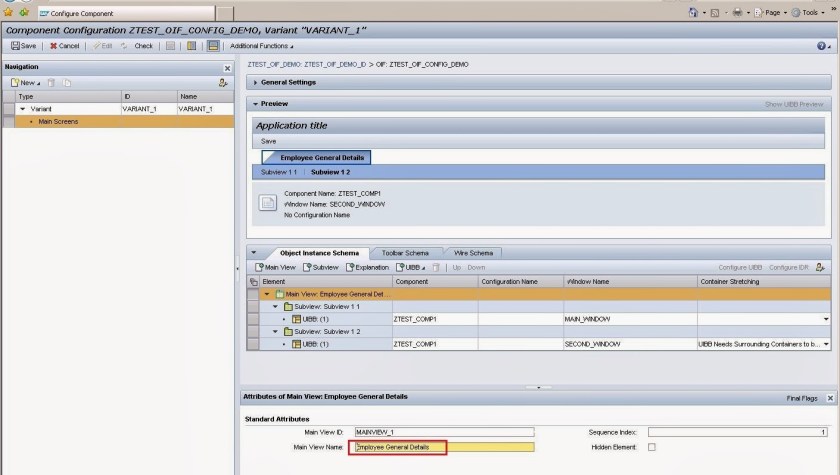
Task: Switch to the Wire Schema tab
Action: point(473,253)
